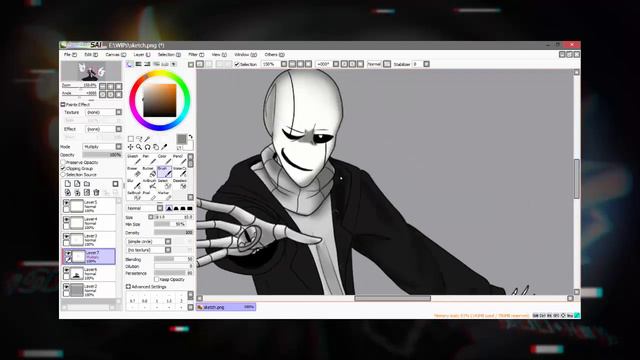
Task: Open the Stabilizer value dropdown
Action: (x=427, y=64)
